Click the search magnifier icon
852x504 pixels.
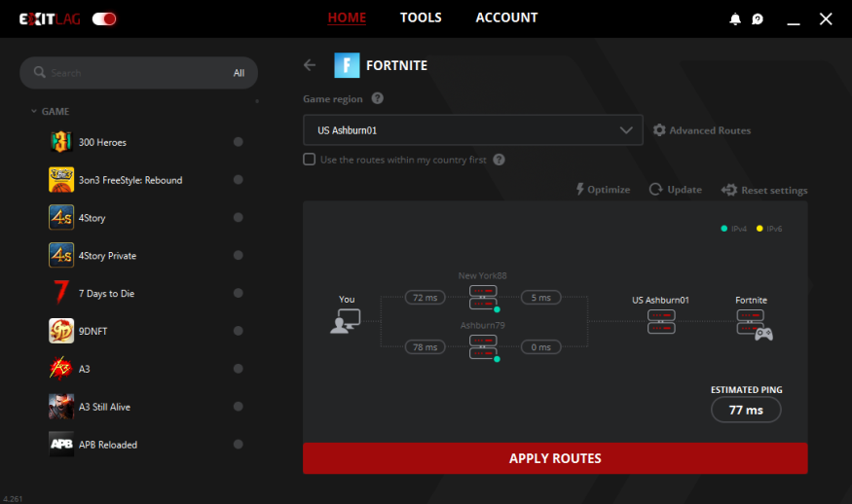click(39, 72)
